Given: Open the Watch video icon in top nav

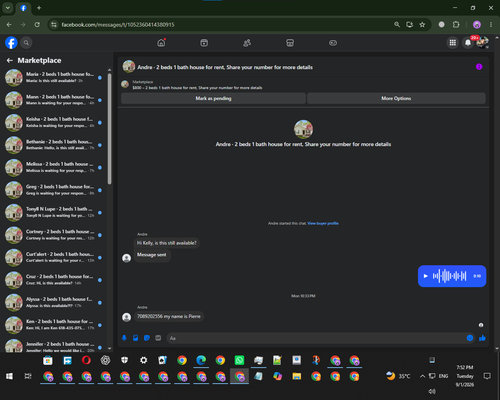Looking at the screenshot, I should pyautogui.click(x=204, y=43).
